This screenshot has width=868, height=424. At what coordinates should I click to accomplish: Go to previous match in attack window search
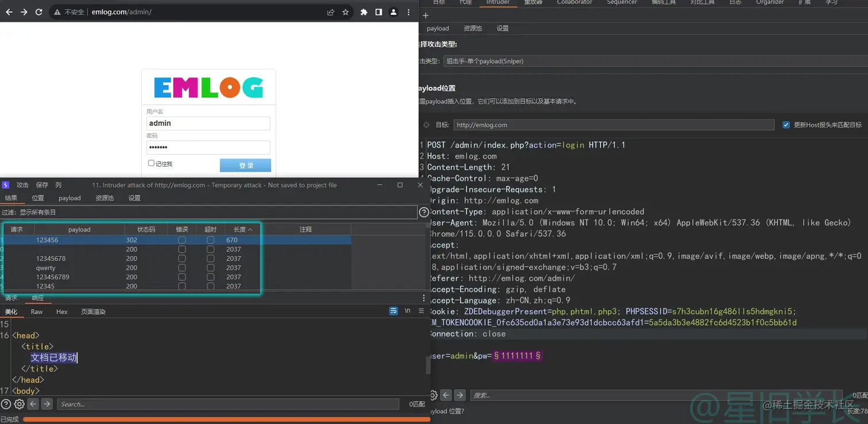33,404
